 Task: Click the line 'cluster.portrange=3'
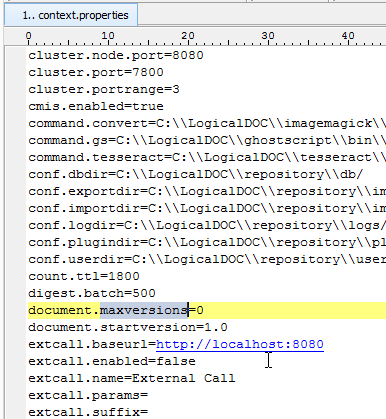(x=104, y=89)
